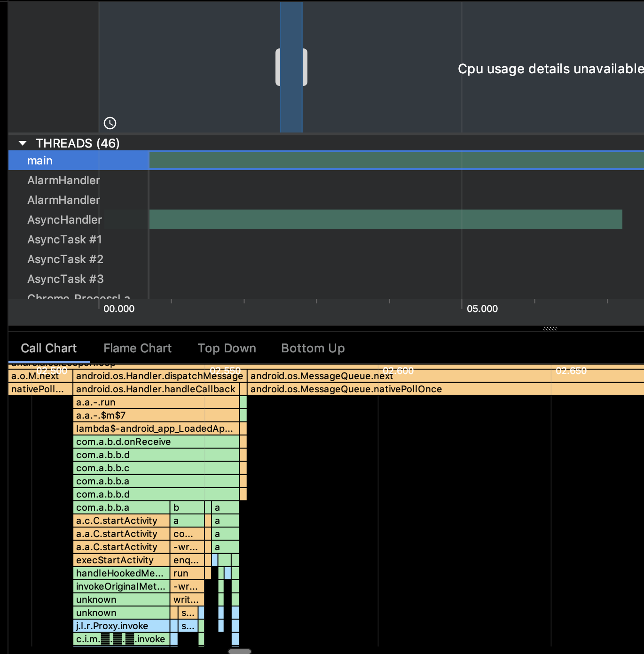Select the android.os.Handler.dispatchMessage block
The width and height of the screenshot is (644, 654).
159,376
